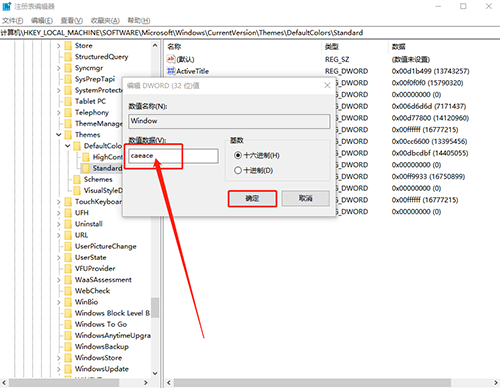The width and height of the screenshot is (500, 388).
Task: Open the File menu
Action: pyautogui.click(x=13, y=21)
